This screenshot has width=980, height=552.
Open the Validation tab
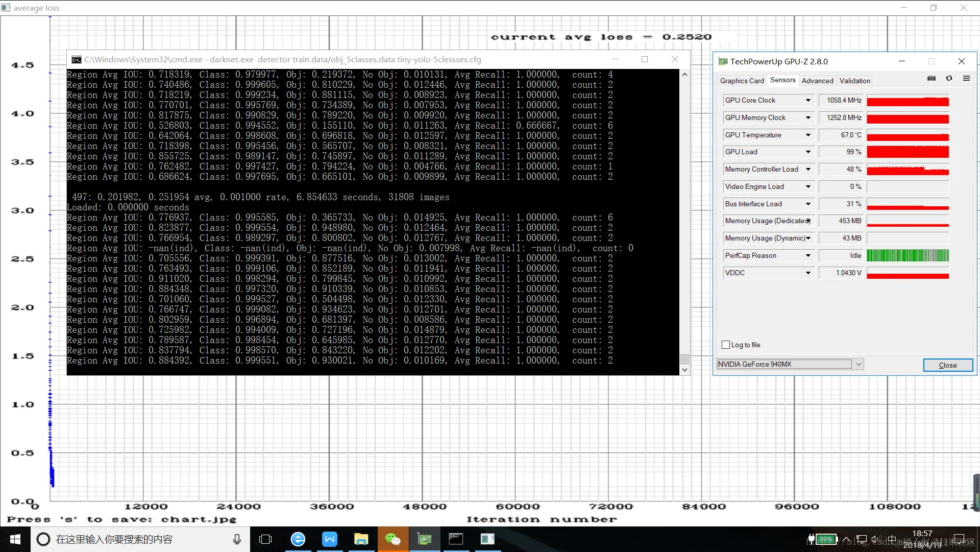click(854, 81)
